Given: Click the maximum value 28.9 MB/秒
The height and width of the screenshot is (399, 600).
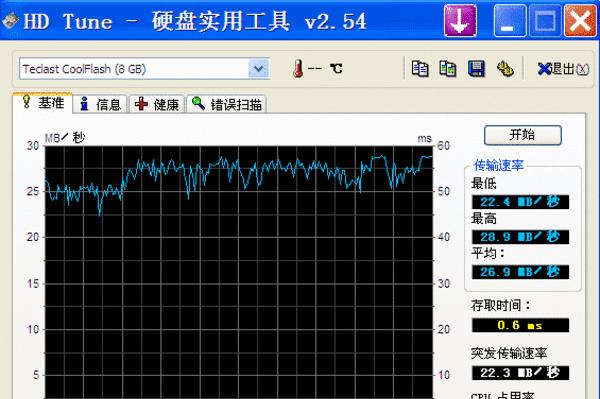Looking at the screenshot, I should point(520,237).
